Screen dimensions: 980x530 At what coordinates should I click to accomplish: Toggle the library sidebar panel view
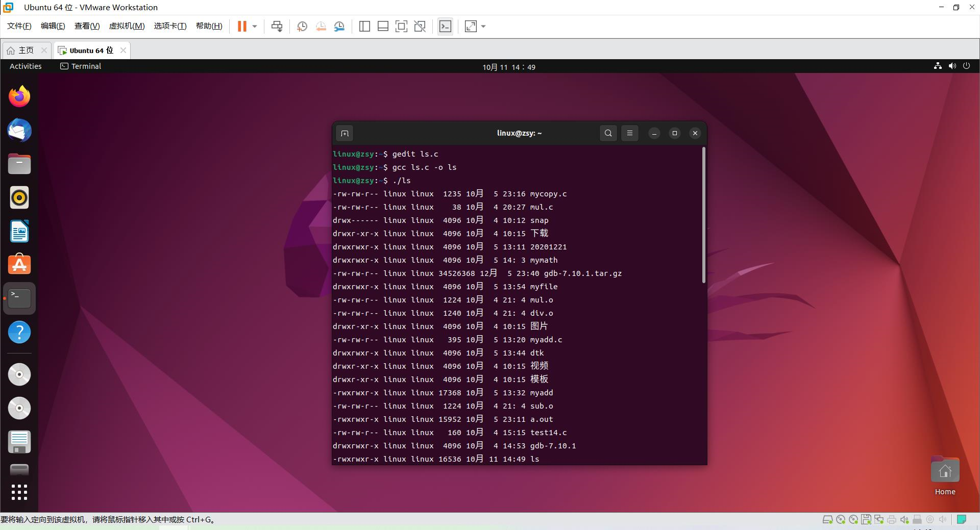[x=364, y=27]
